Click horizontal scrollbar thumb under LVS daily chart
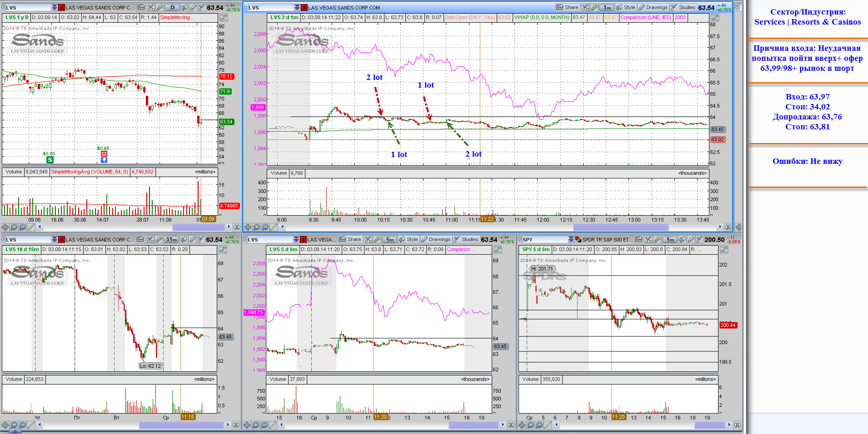 [198, 227]
